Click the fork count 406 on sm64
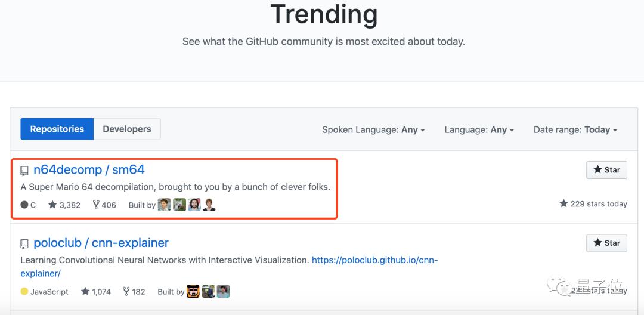 click(104, 205)
